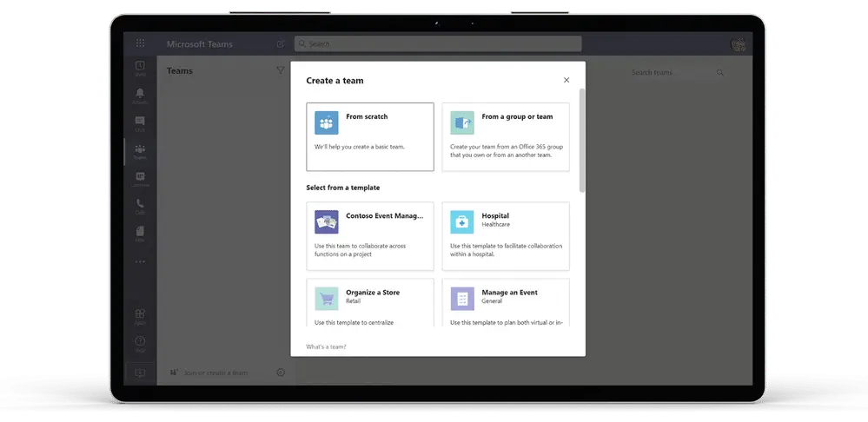The width and height of the screenshot is (868, 422).
Task: Click the Search teams magnifier icon
Action: pyautogui.click(x=720, y=72)
